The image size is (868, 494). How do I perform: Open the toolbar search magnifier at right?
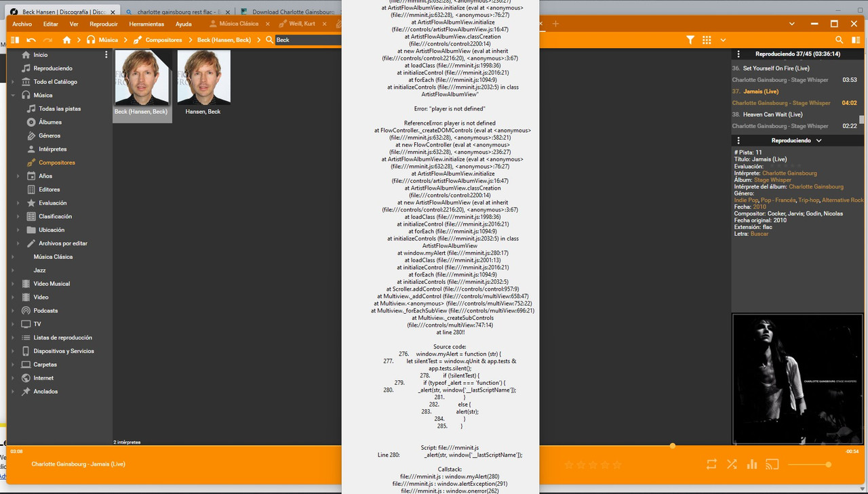coord(840,40)
